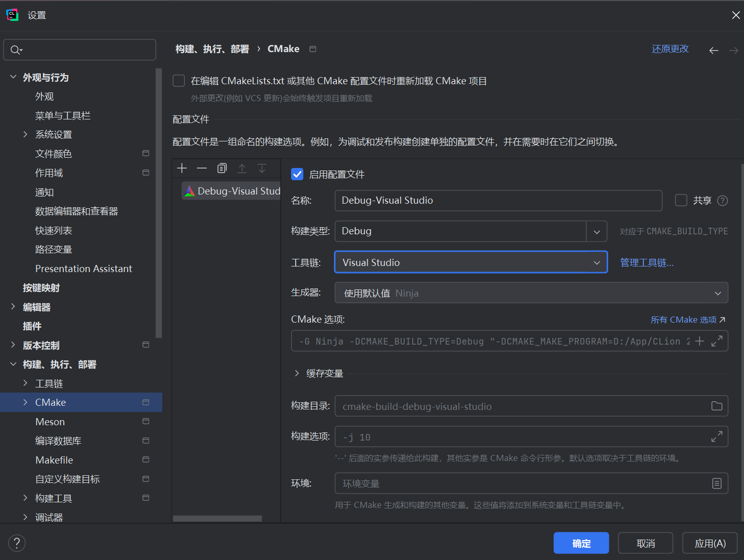Uncheck 启用配置文件 checkbox

pos(297,174)
